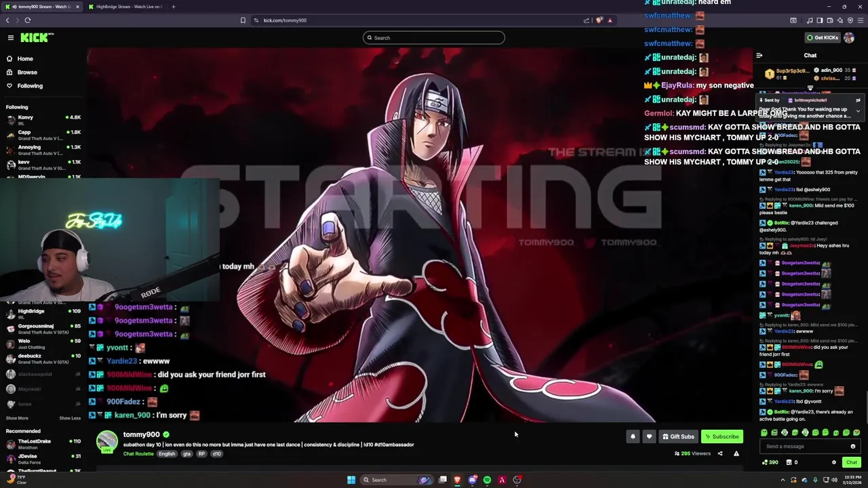Open Capp channel in Following list

point(43,135)
